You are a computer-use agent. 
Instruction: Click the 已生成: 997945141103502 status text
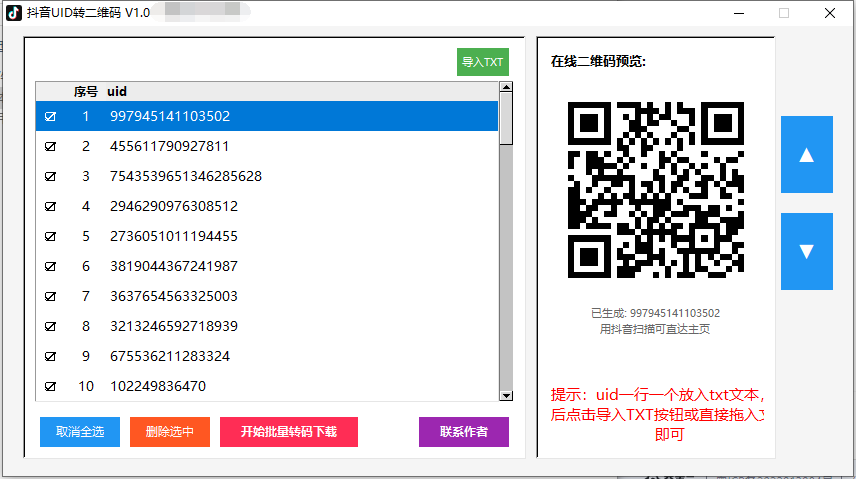pos(655,314)
